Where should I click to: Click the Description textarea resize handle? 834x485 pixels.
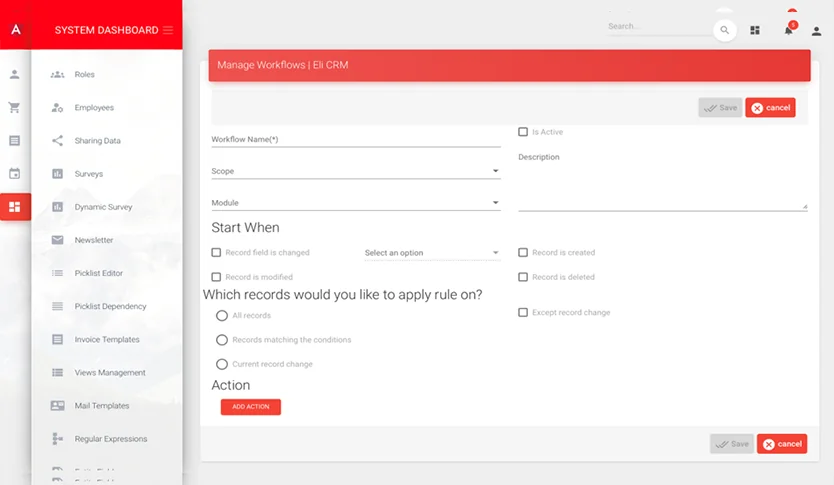point(805,206)
